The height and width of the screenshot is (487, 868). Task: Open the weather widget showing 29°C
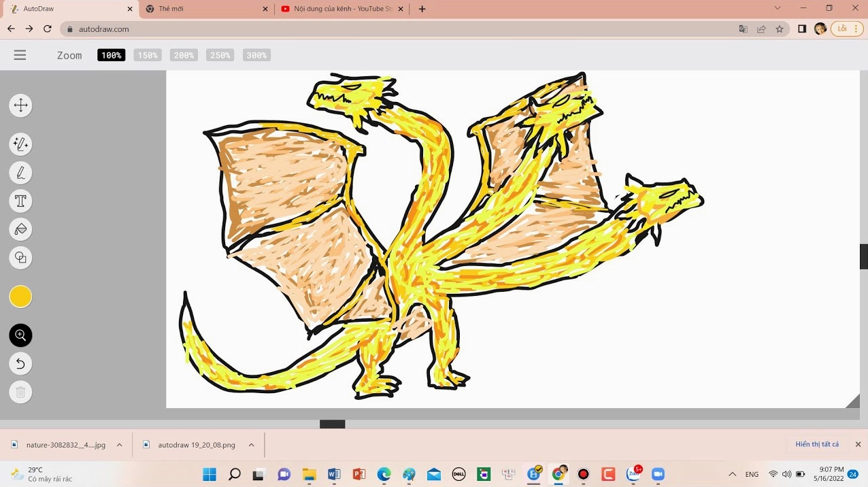[41, 474]
